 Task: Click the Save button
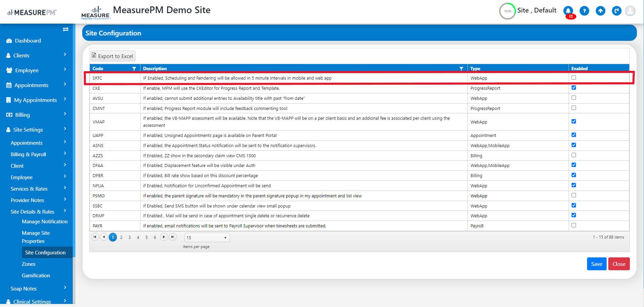pos(597,264)
